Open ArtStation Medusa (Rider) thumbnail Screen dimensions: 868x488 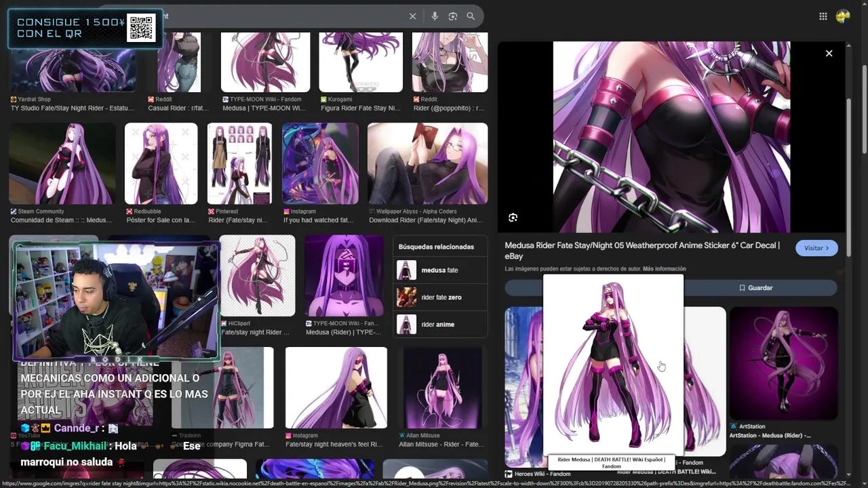(x=784, y=364)
